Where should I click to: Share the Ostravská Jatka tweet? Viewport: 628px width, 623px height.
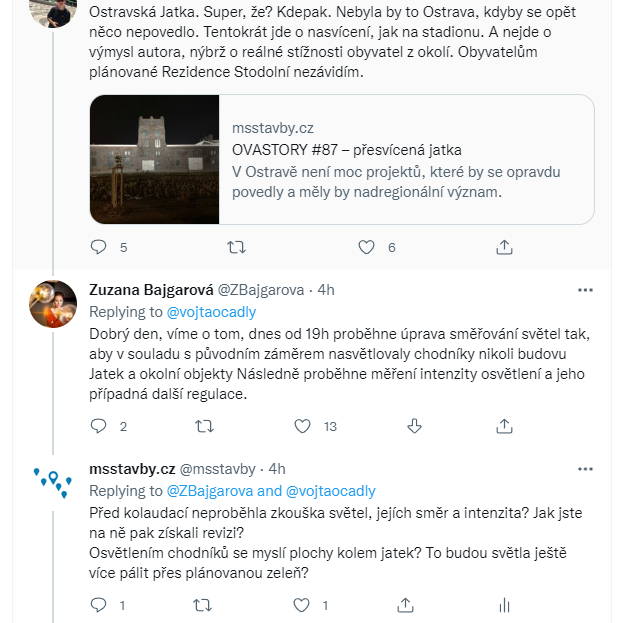tap(504, 247)
